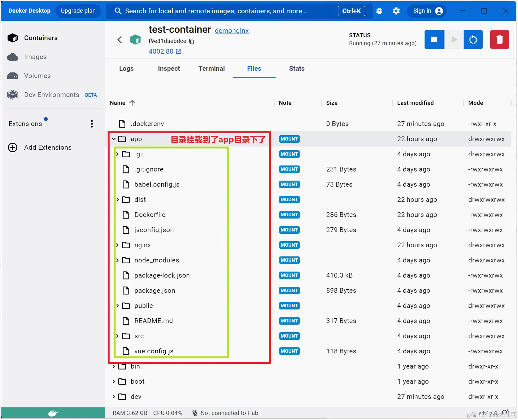Image resolution: width=518 pixels, height=420 pixels.
Task: Expand the dist folder
Action: click(117, 200)
